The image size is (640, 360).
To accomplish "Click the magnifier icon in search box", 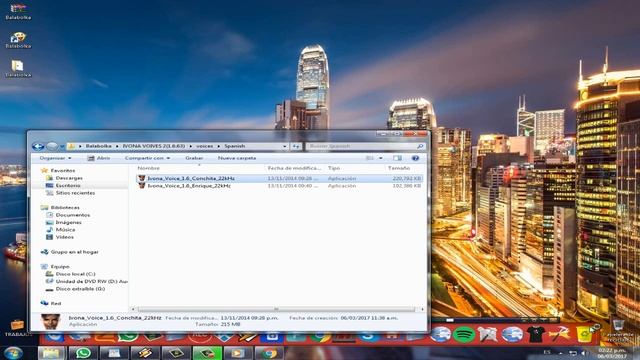I will pyautogui.click(x=420, y=146).
